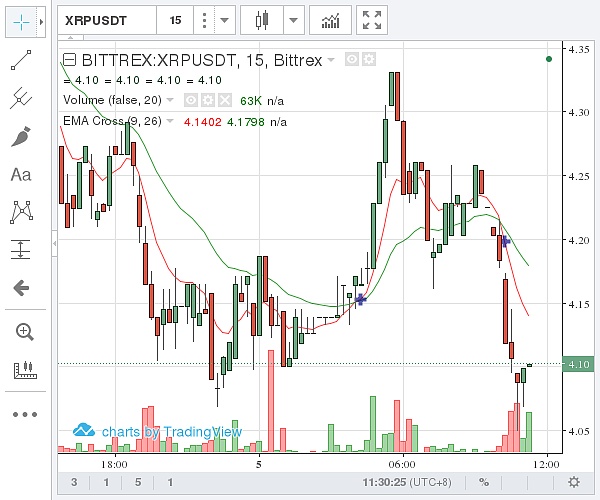This screenshot has width=600, height=500.
Task: Open the indicators dialog icon
Action: click(330, 20)
